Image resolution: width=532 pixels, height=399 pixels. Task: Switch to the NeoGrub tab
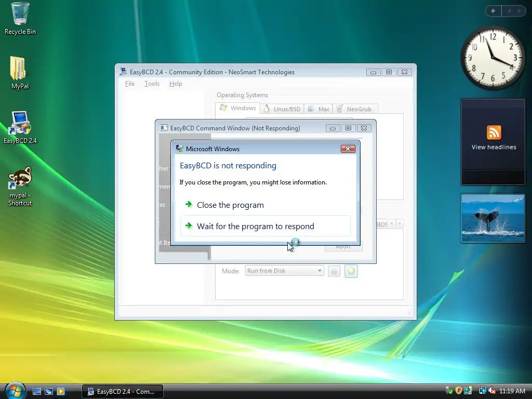point(355,109)
